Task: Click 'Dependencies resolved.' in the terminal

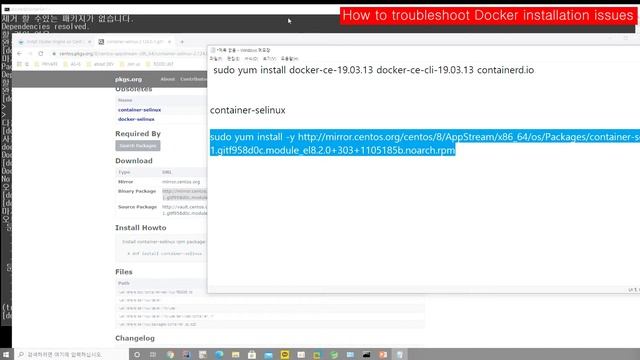Action: (45, 27)
